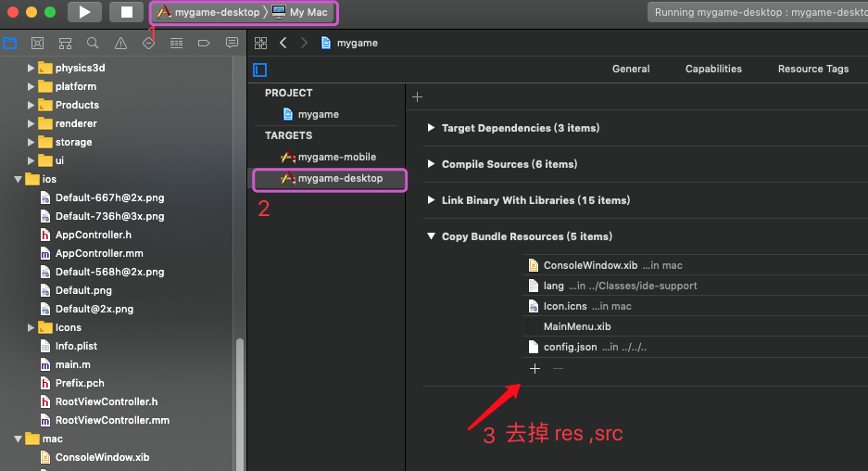Expand Link Binary With Libraries phase

432,200
